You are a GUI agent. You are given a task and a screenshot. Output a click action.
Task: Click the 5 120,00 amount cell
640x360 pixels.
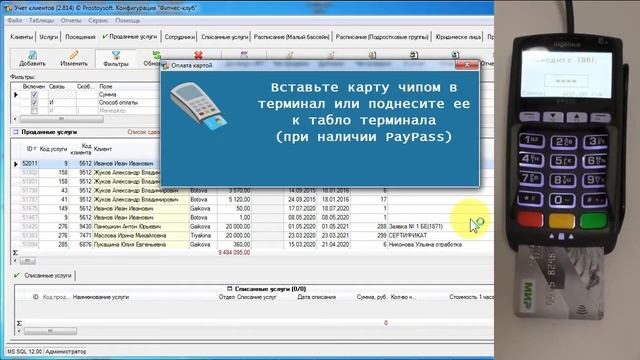pyautogui.click(x=234, y=200)
